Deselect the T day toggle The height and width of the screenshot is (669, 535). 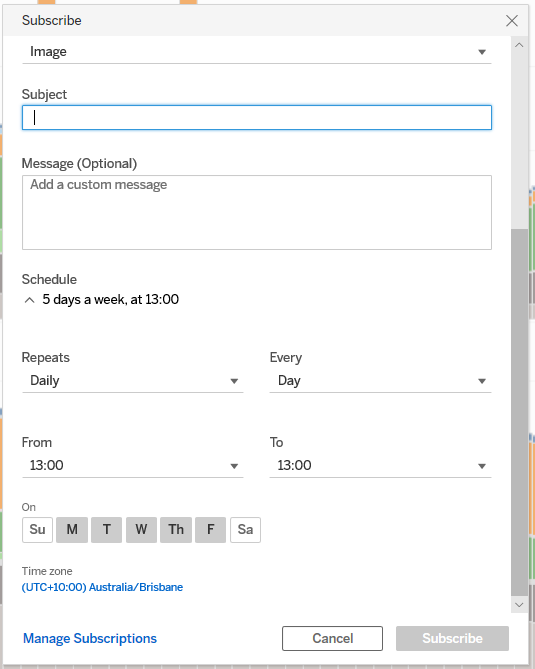pos(107,530)
